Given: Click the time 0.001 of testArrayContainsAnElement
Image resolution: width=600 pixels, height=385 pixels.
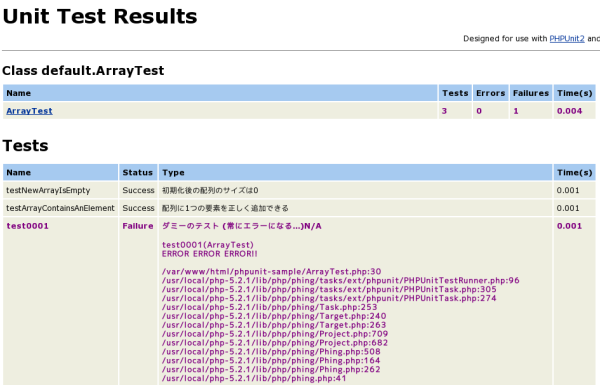Looking at the screenshot, I should [x=568, y=208].
